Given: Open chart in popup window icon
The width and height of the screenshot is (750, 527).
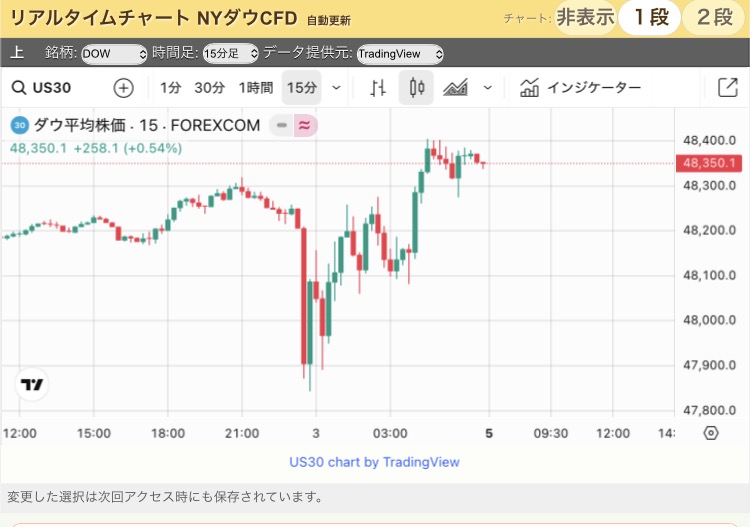Looking at the screenshot, I should [x=728, y=88].
